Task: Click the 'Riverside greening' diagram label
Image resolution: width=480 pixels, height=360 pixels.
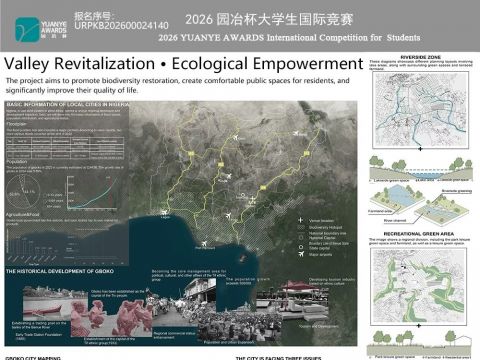Action: coord(457,191)
